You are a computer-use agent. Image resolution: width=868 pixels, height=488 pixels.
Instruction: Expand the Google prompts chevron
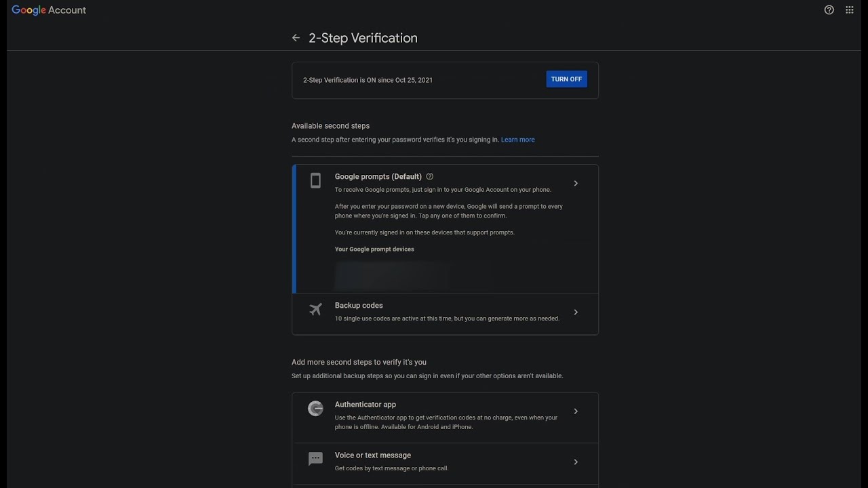tap(576, 183)
